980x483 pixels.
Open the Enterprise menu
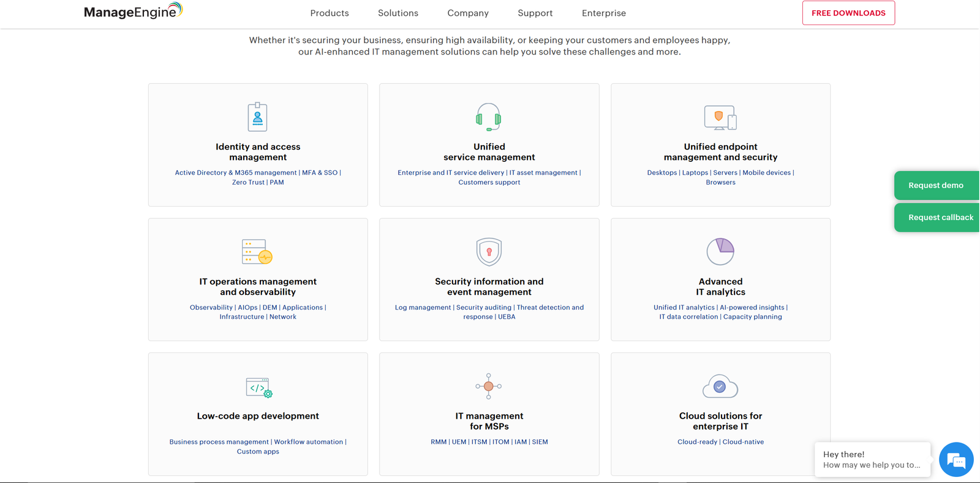pyautogui.click(x=604, y=13)
